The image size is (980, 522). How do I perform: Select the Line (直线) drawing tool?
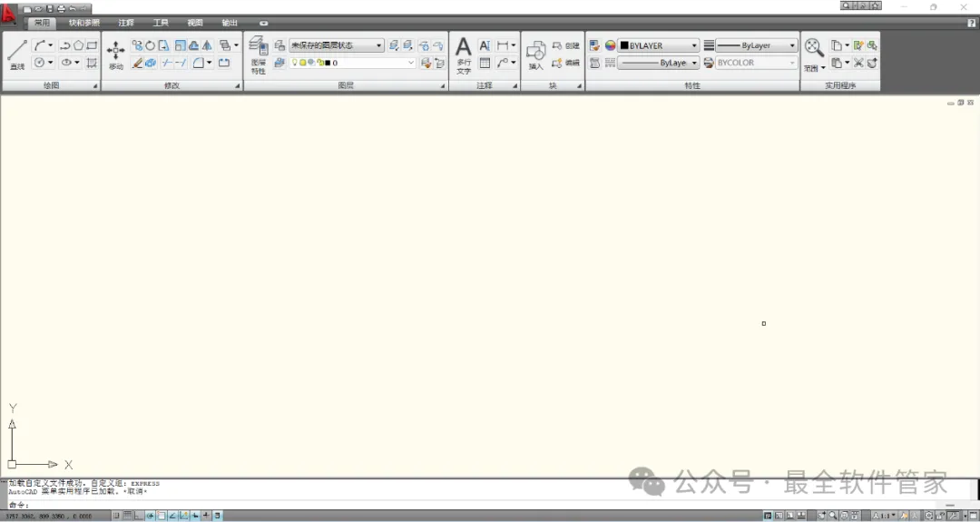(x=17, y=54)
